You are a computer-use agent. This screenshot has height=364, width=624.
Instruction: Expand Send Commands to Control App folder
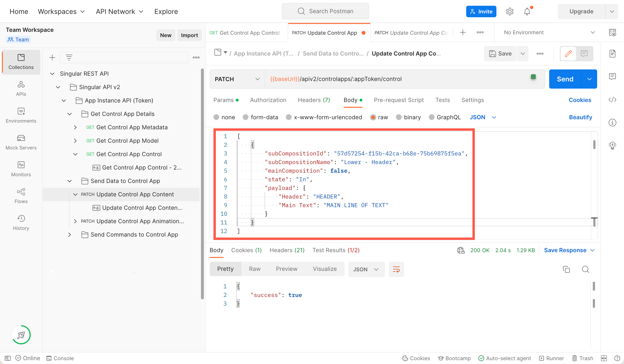[70, 234]
